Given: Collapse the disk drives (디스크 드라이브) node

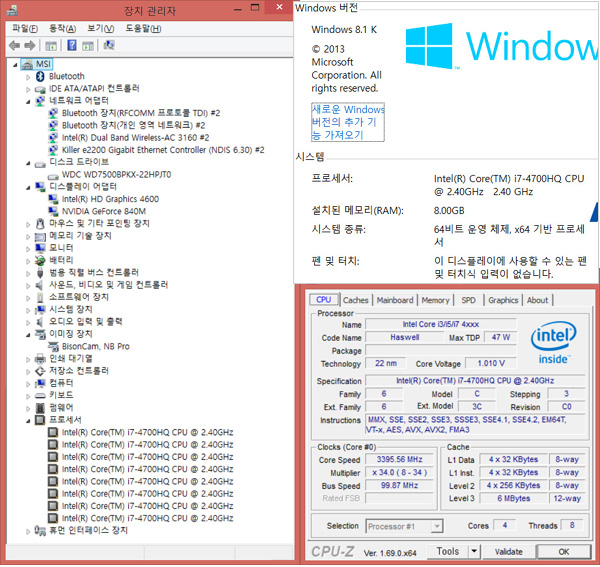Looking at the screenshot, I should pyautogui.click(x=28, y=163).
